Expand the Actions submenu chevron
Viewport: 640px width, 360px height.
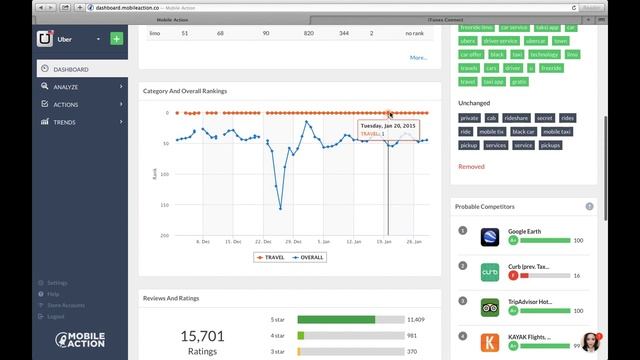(121, 104)
